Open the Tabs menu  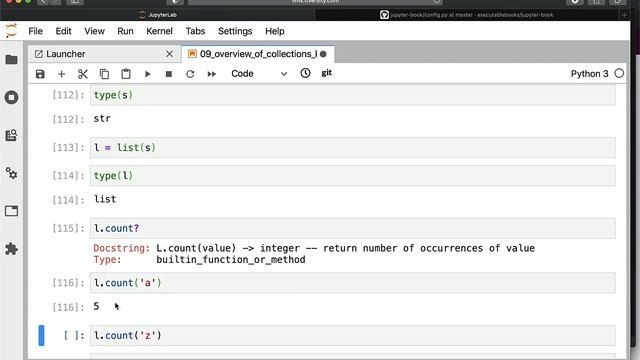(195, 31)
